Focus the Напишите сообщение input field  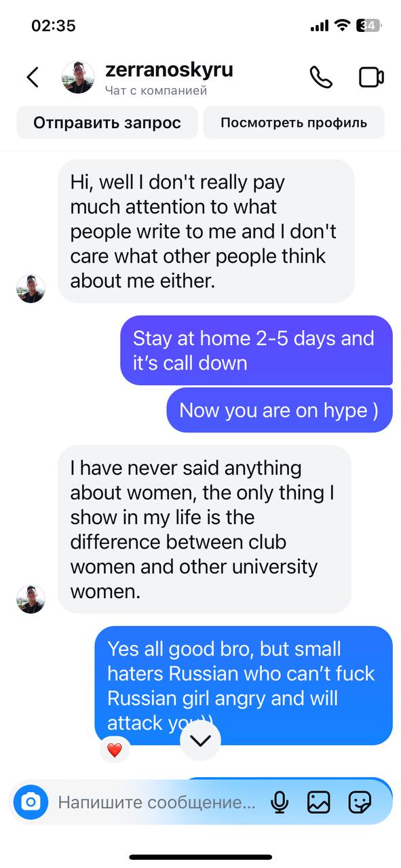coord(157,803)
